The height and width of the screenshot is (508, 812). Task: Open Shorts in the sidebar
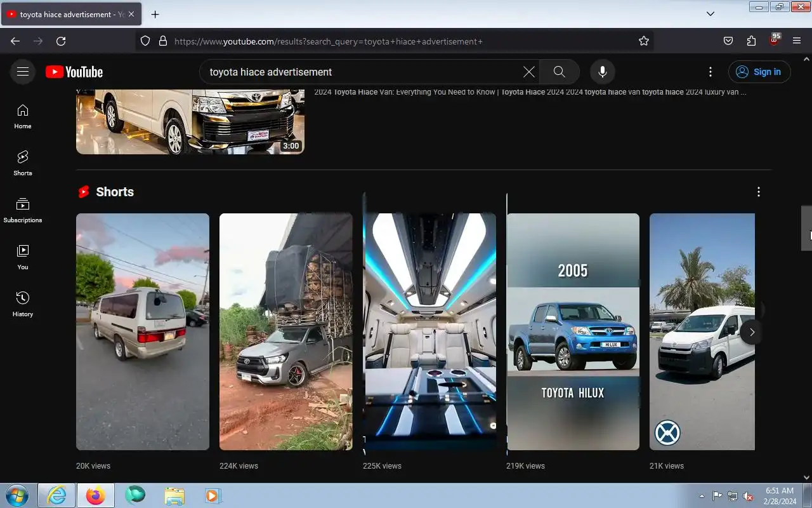[23, 164]
